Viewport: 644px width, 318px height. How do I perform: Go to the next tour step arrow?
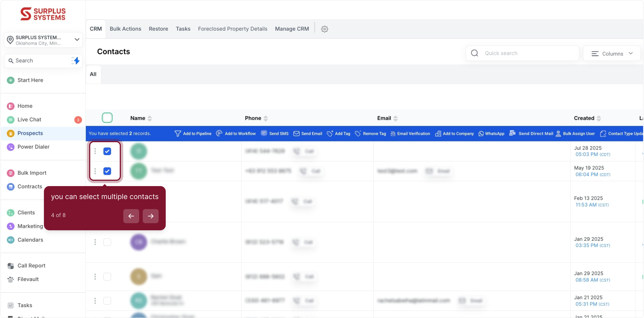click(150, 216)
